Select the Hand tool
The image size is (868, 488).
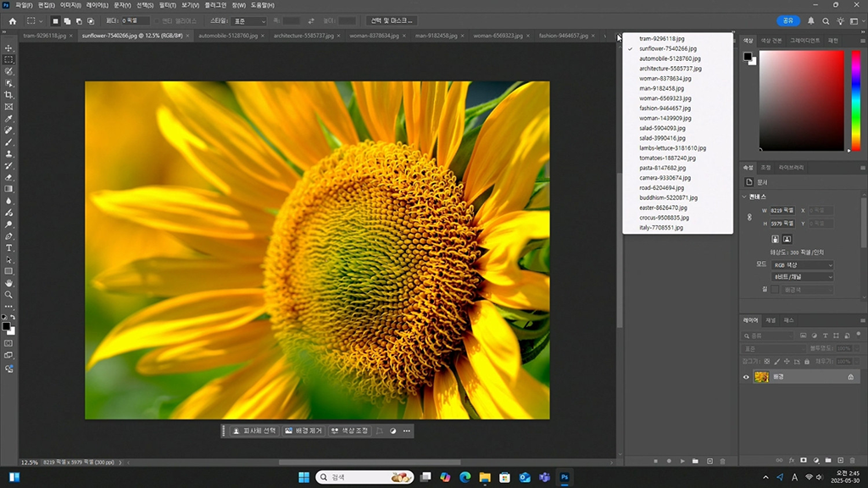tap(9, 283)
